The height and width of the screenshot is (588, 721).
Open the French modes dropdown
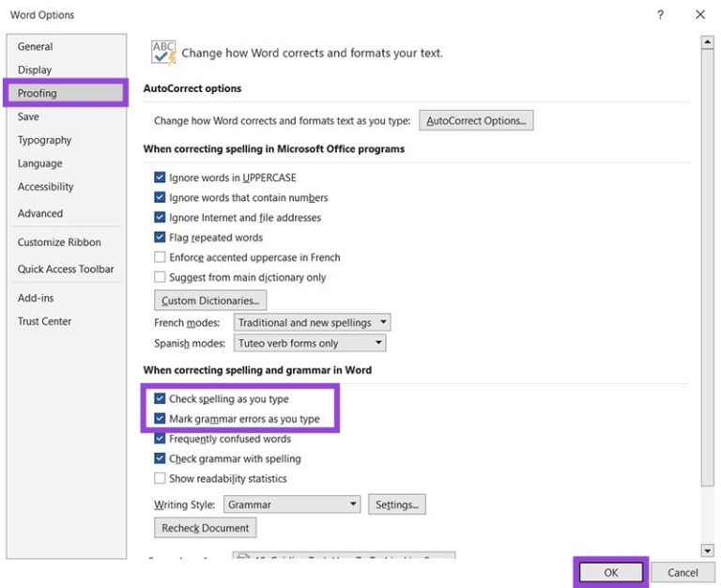coord(313,322)
